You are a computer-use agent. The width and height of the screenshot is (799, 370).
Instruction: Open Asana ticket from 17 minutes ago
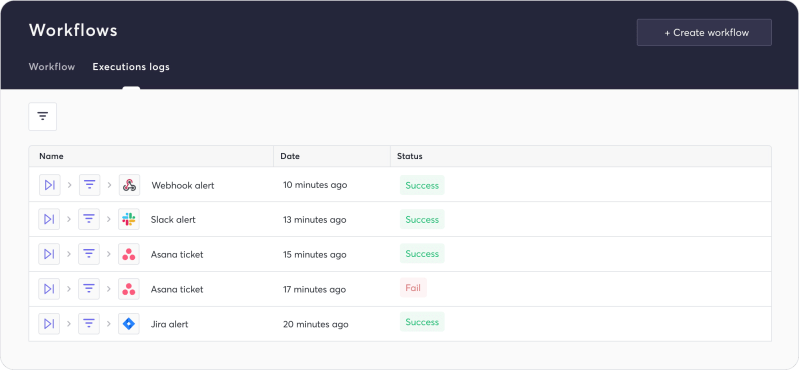pyautogui.click(x=177, y=289)
